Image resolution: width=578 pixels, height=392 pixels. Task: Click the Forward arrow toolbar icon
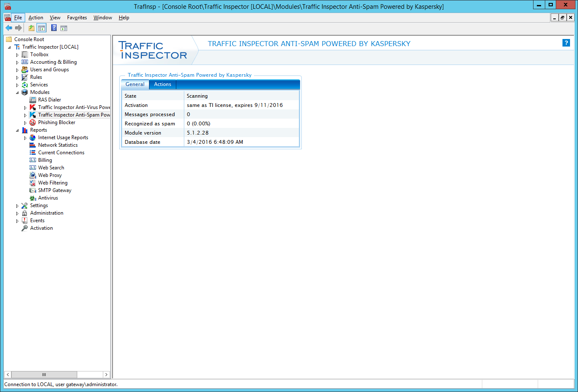point(18,28)
